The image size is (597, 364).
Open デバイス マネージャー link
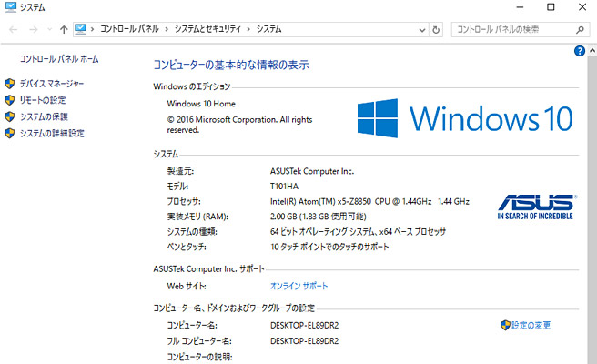coord(52,84)
